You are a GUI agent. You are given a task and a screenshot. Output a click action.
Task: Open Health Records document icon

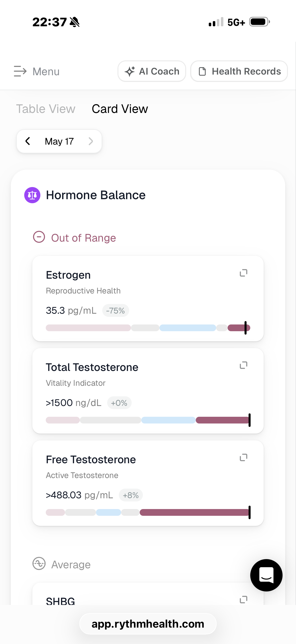[202, 71]
